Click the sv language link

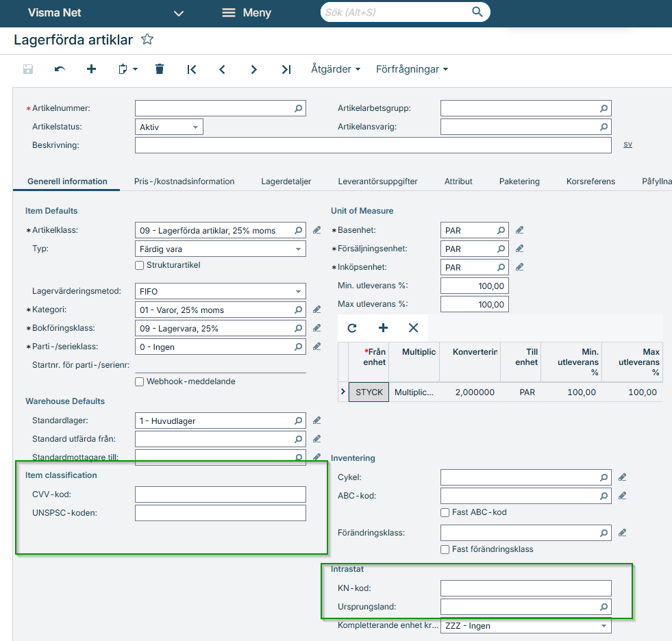pyautogui.click(x=627, y=144)
